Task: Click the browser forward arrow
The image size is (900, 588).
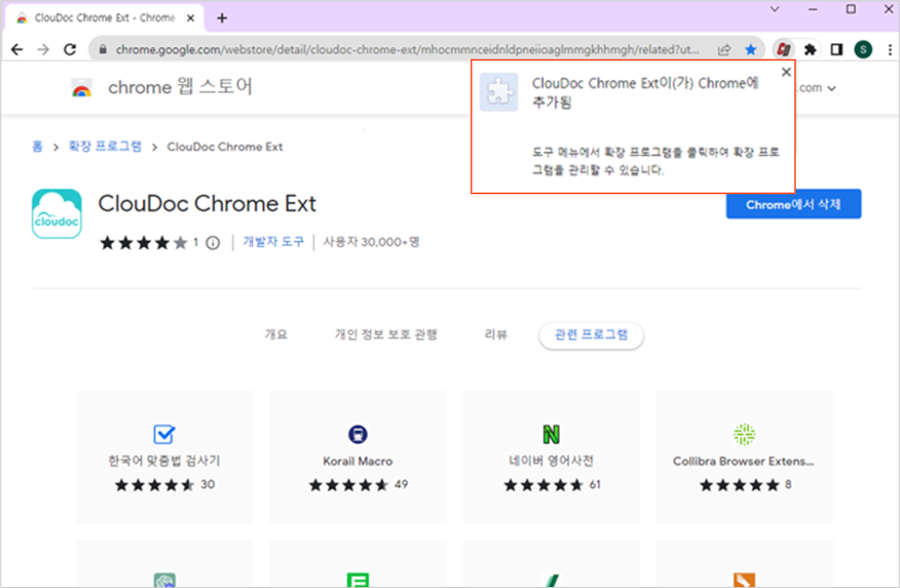Action: click(43, 50)
